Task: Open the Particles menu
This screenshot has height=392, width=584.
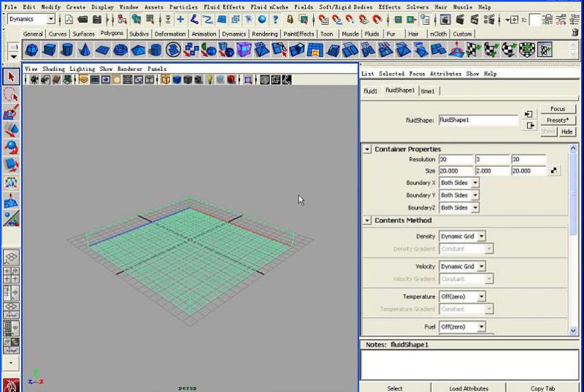Action: tap(184, 7)
